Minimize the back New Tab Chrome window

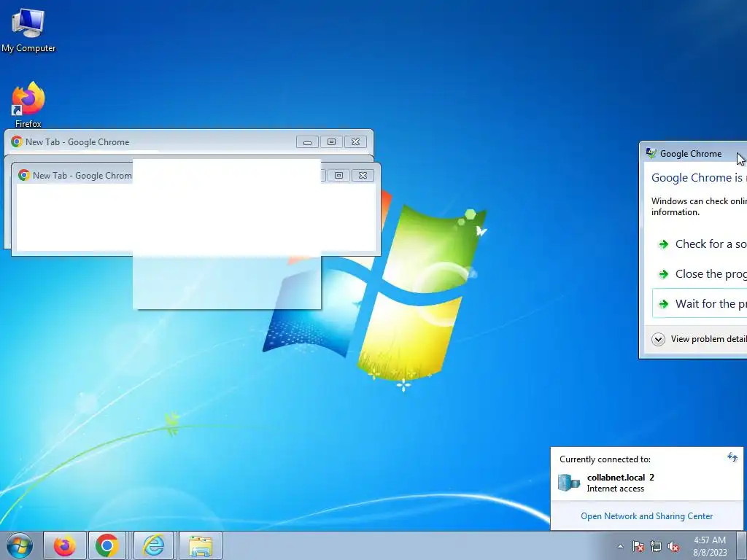tap(307, 142)
